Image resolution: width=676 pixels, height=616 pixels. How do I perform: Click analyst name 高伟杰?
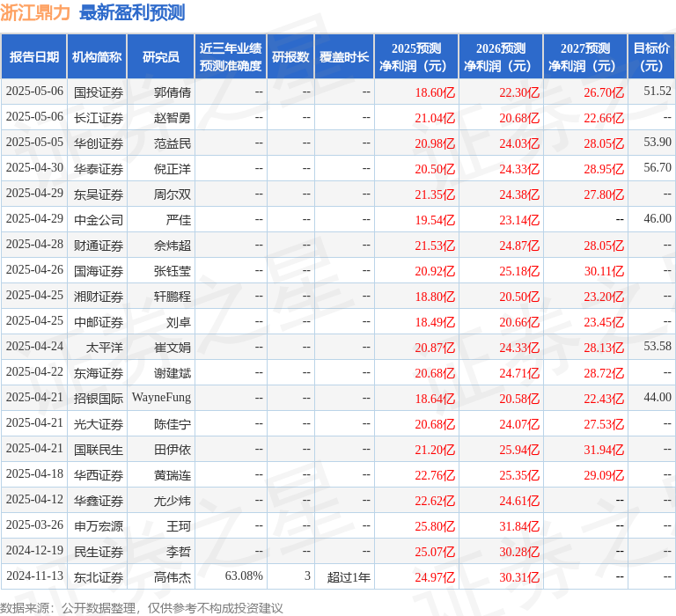[173, 576]
